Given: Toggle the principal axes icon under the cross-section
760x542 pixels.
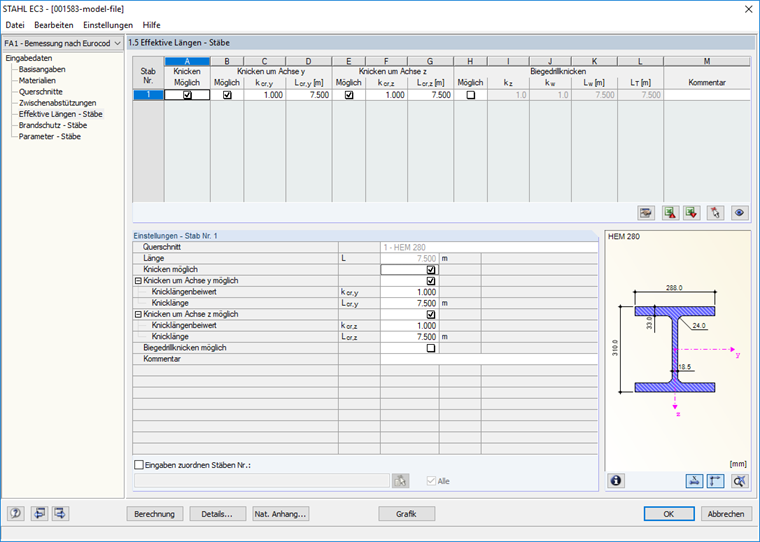Looking at the screenshot, I should pyautogui.click(x=715, y=480).
